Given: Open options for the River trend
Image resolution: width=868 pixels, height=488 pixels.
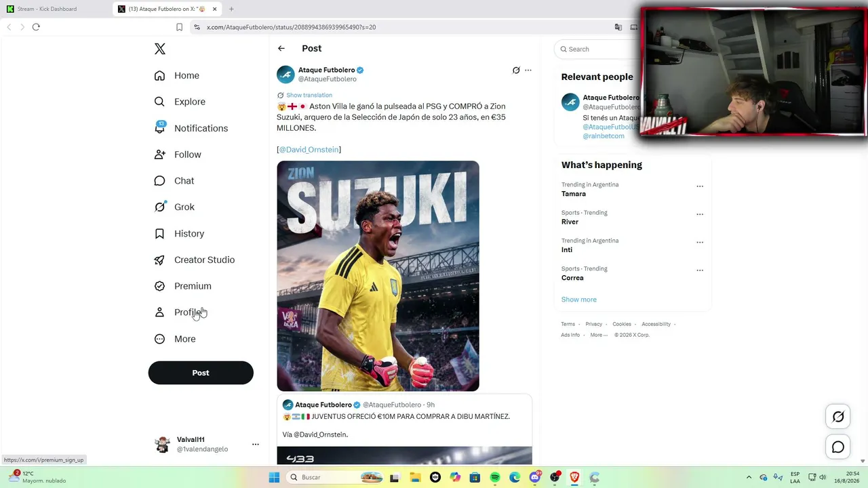Looking at the screenshot, I should click(700, 214).
